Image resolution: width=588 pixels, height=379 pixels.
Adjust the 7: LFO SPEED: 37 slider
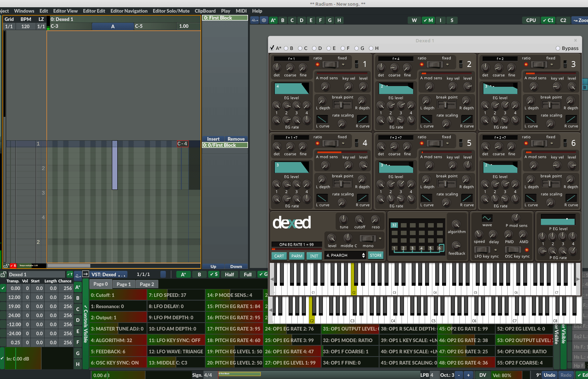click(x=176, y=295)
